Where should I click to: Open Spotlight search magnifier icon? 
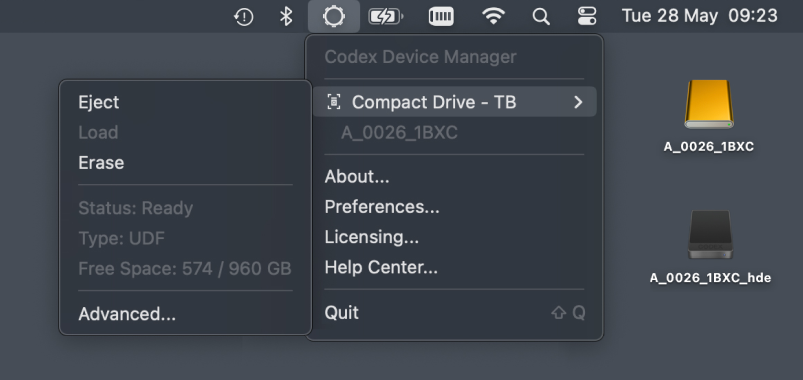541,17
